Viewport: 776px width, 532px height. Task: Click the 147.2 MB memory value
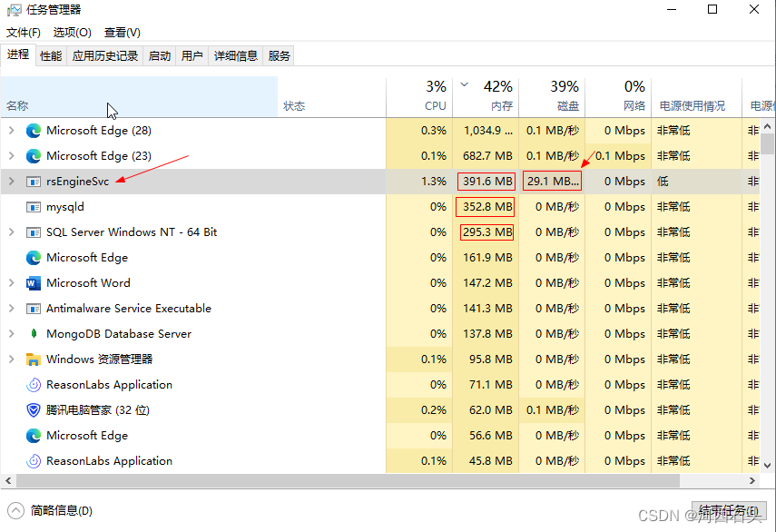[487, 283]
